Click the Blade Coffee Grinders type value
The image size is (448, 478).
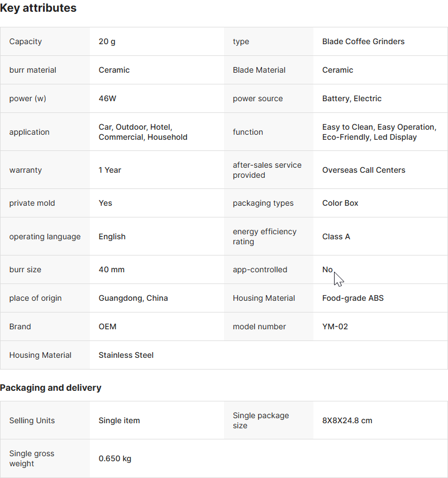[363, 41]
